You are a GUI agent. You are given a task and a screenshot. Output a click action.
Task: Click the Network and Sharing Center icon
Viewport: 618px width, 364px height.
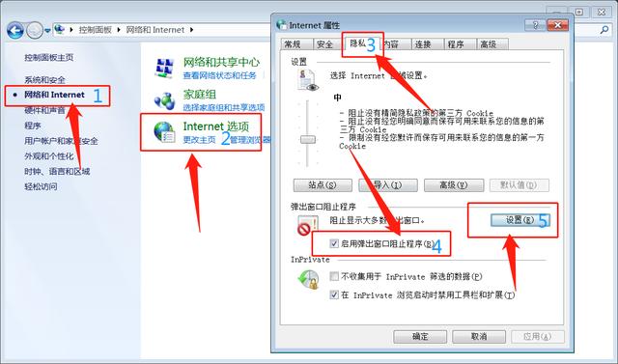[164, 68]
